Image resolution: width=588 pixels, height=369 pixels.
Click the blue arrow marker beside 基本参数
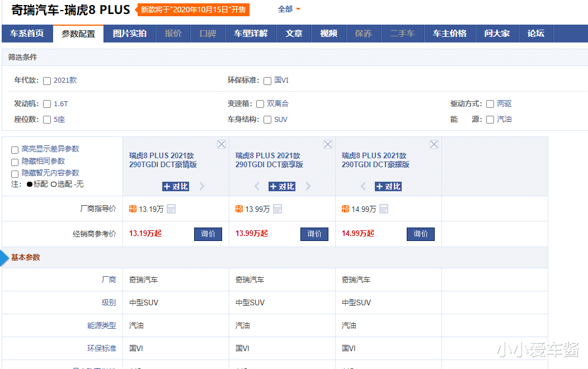[4, 258]
